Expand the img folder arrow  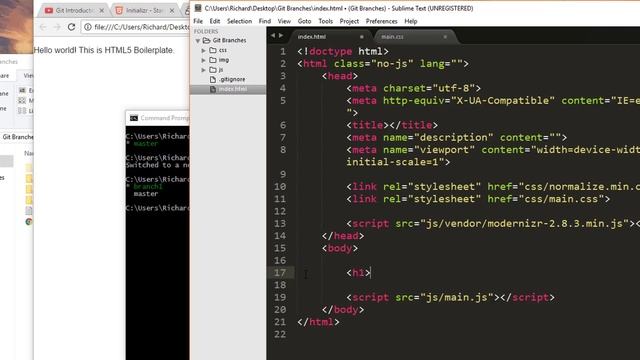(x=204, y=60)
